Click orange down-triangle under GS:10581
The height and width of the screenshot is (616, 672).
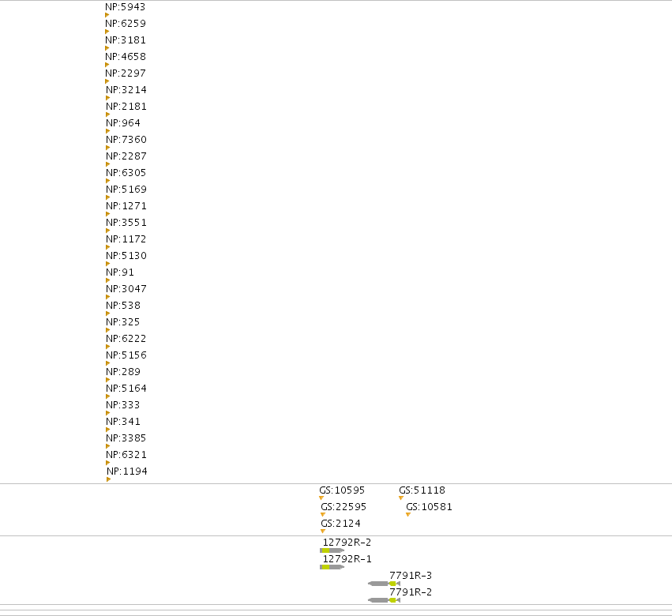click(x=408, y=515)
